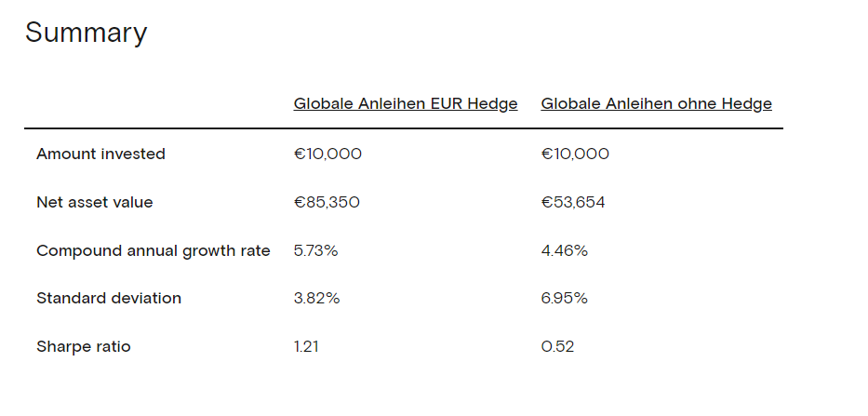Select the 0.52 Sharpe ratio value

pos(557,347)
